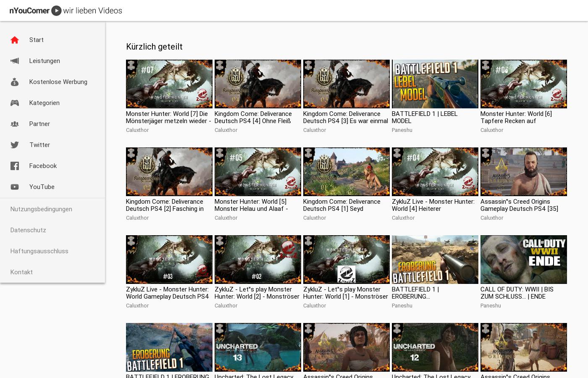
Task: Click Paneshu under Battlefield 1 Lebel Model
Action: point(402,130)
